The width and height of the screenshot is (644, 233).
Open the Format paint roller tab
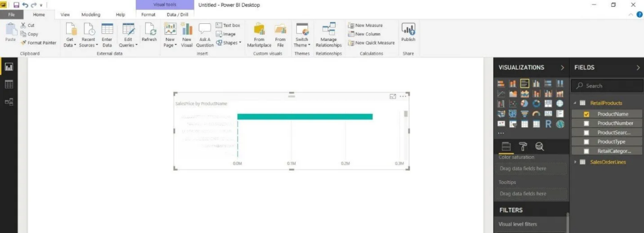pos(523,147)
